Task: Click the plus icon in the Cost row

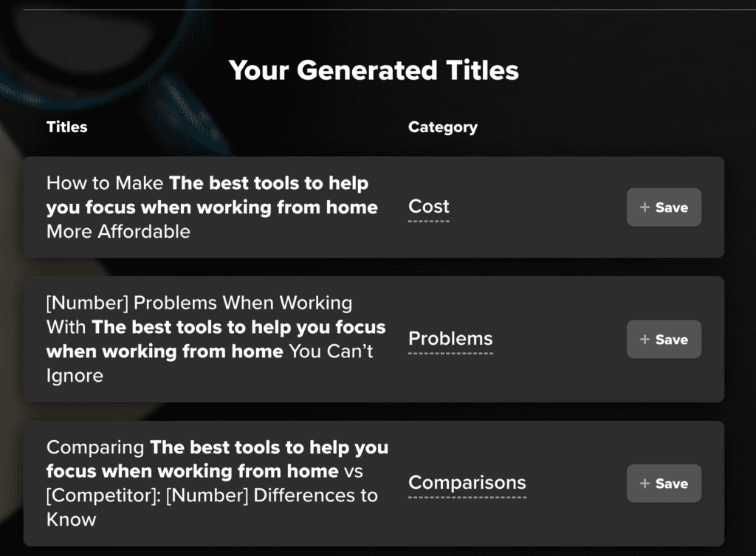Action: (645, 207)
